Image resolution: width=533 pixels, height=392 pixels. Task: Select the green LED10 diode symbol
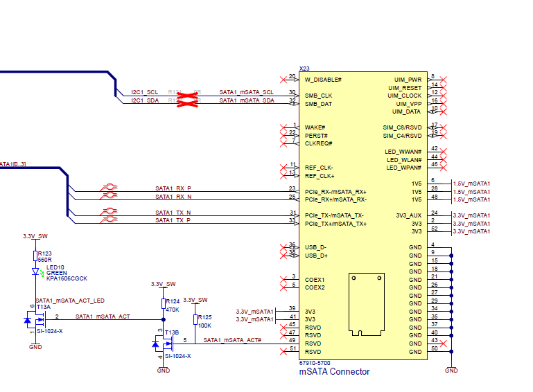point(36,273)
